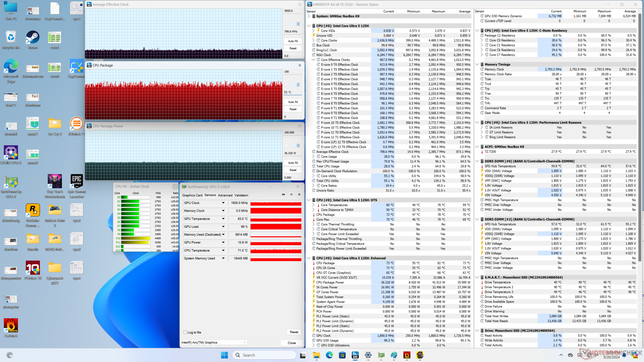Image resolution: width=644 pixels, height=362 pixels.
Task: Edit the 5000.0 maximum value field
Action: pyautogui.click(x=293, y=11)
